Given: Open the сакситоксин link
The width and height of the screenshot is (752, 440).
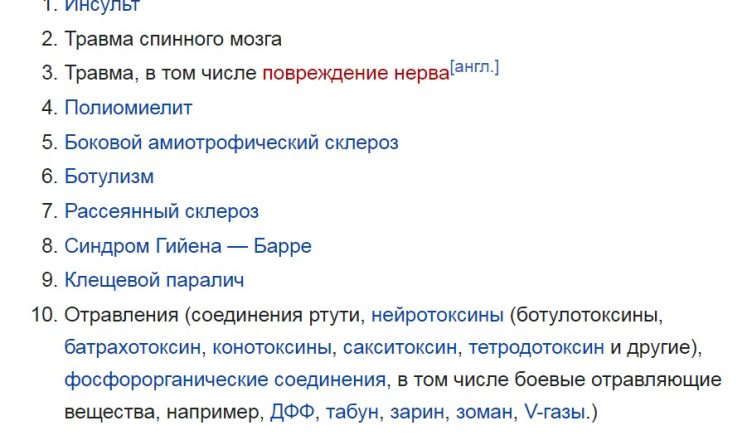Looking at the screenshot, I should coord(400,347).
